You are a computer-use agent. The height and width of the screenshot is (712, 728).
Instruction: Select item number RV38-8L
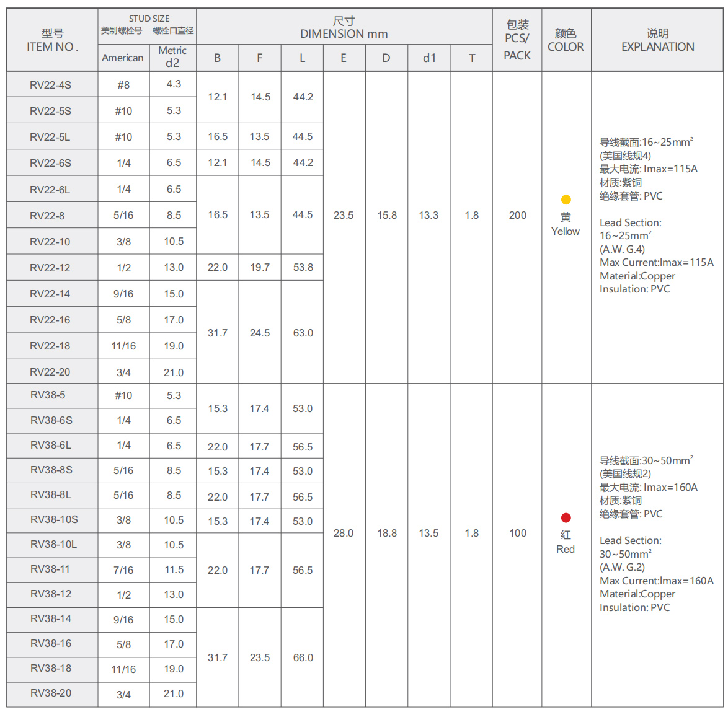coord(51,495)
